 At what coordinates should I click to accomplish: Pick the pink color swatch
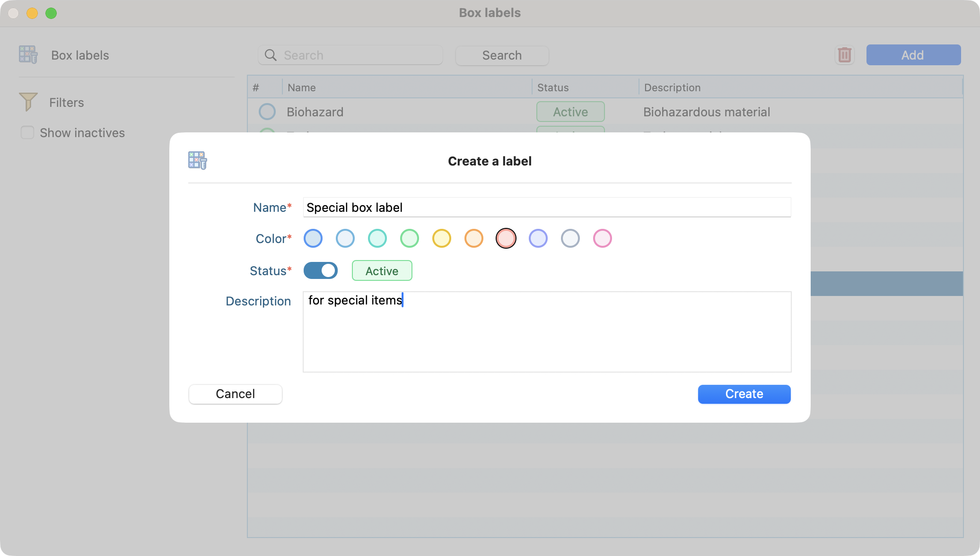tap(602, 239)
